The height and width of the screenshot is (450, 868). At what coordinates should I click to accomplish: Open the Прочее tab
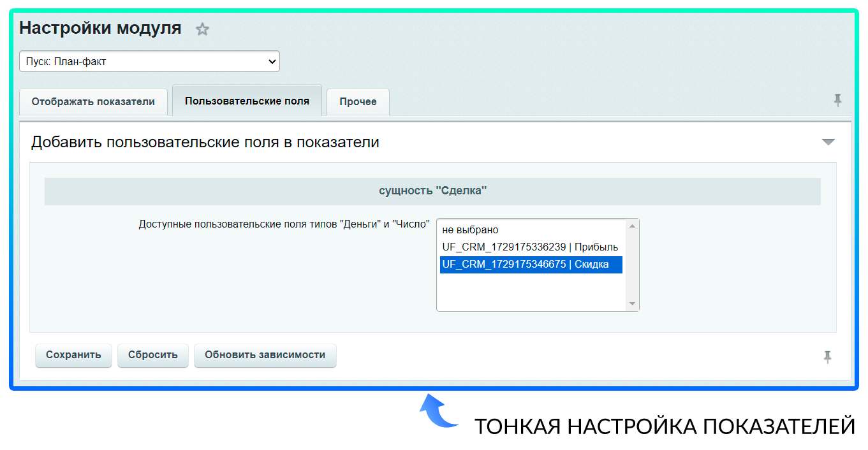(357, 101)
